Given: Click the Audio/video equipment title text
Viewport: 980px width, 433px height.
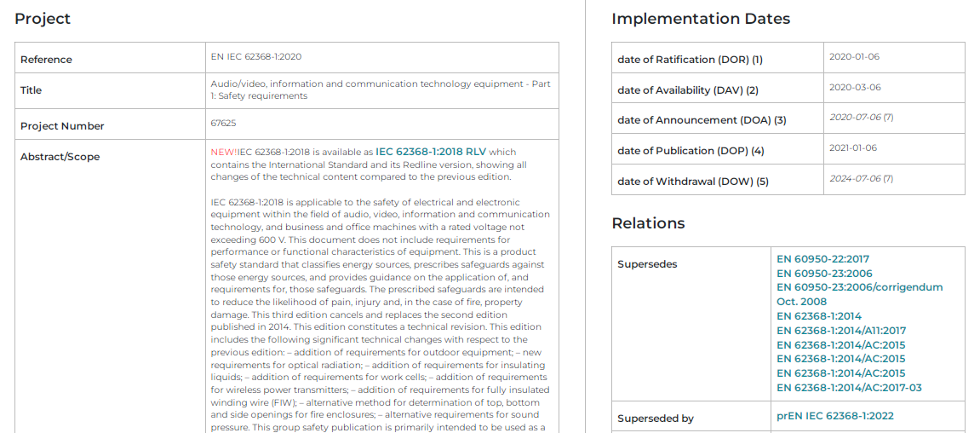Looking at the screenshot, I should click(x=381, y=89).
